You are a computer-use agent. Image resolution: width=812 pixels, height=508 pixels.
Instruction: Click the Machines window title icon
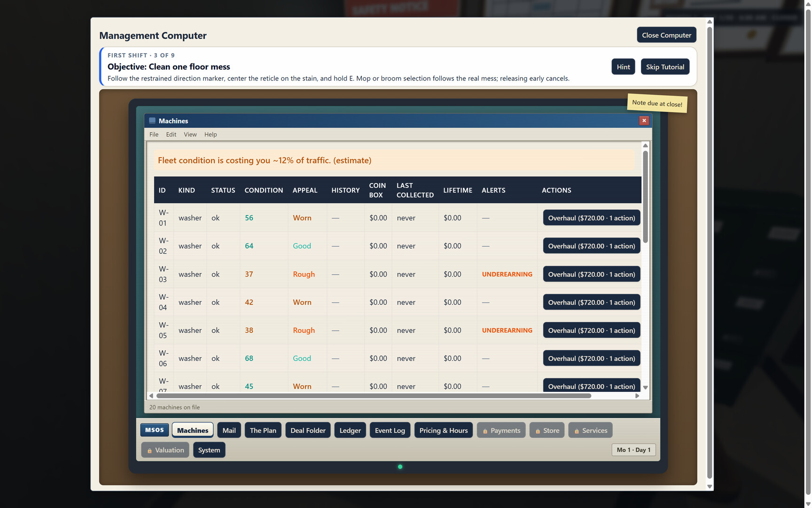(152, 121)
